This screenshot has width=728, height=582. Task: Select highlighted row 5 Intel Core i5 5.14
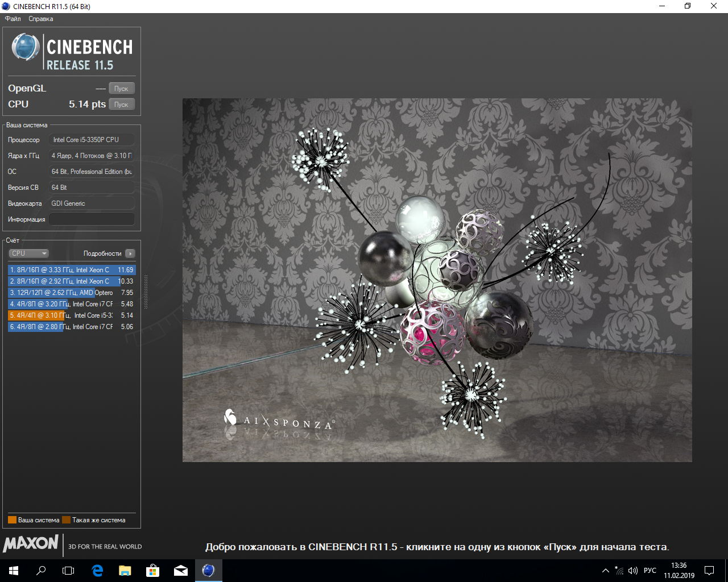click(x=72, y=315)
